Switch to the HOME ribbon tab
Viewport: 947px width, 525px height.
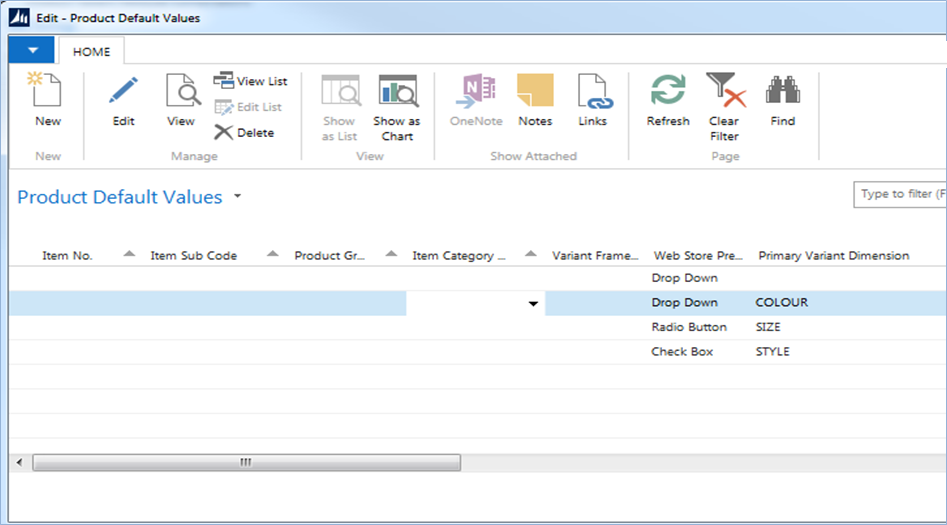91,50
